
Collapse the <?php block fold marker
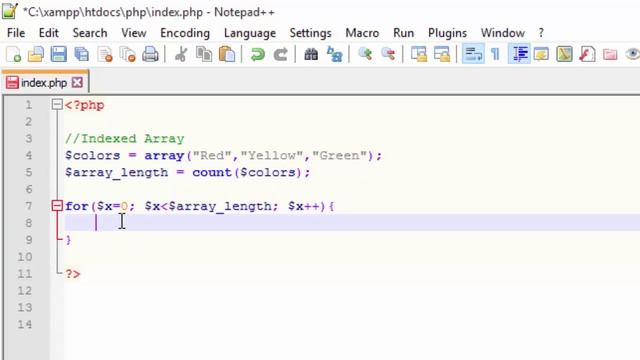click(57, 105)
